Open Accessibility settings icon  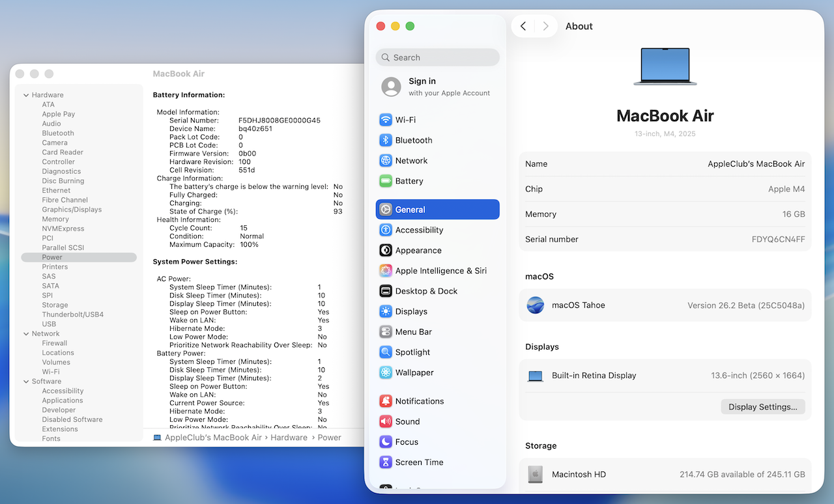tap(386, 230)
